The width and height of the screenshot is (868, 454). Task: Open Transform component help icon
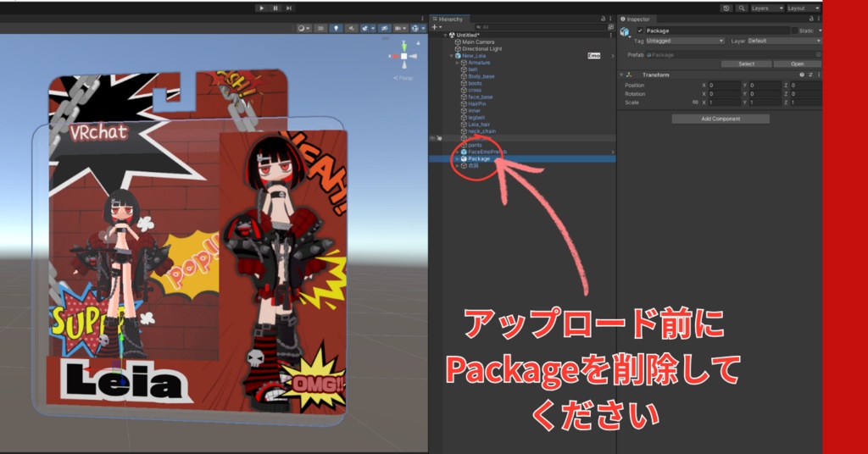802,75
